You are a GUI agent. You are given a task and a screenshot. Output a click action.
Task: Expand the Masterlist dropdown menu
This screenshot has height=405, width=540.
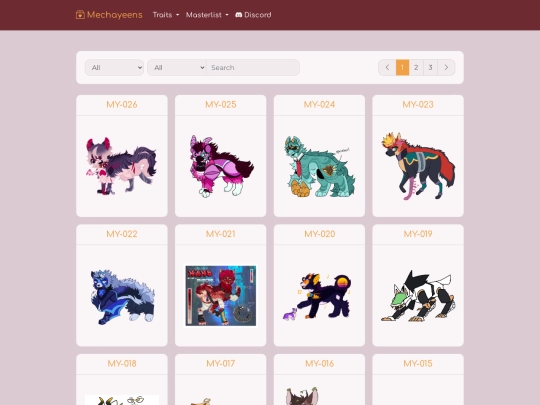207,15
